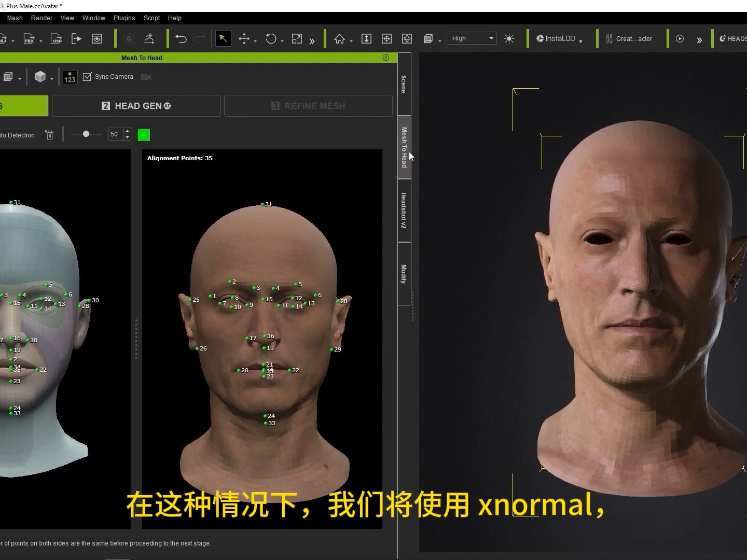Click the vertical-arrows camera tool icon
Screen dimensions: 747x560
click(366, 39)
